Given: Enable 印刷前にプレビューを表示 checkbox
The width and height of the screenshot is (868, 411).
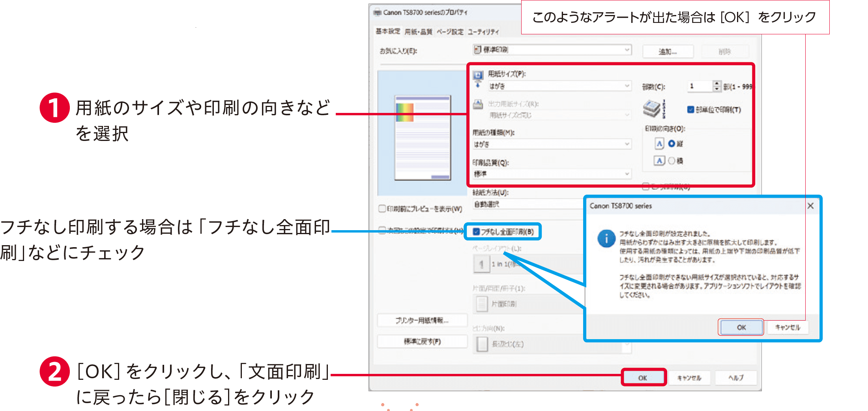Looking at the screenshot, I should coord(382,208).
